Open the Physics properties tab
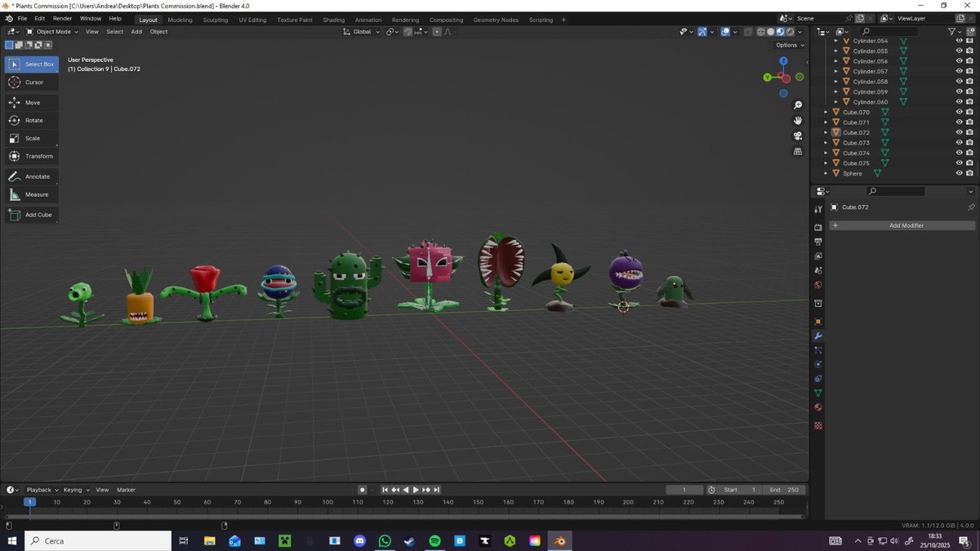This screenshot has height=551, width=980. point(817,364)
